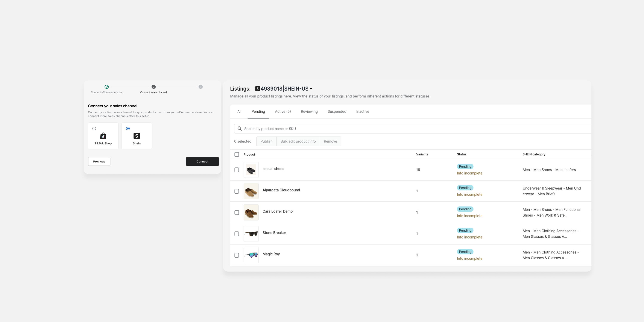
Task: Click the search magnifier icon
Action: pyautogui.click(x=240, y=129)
